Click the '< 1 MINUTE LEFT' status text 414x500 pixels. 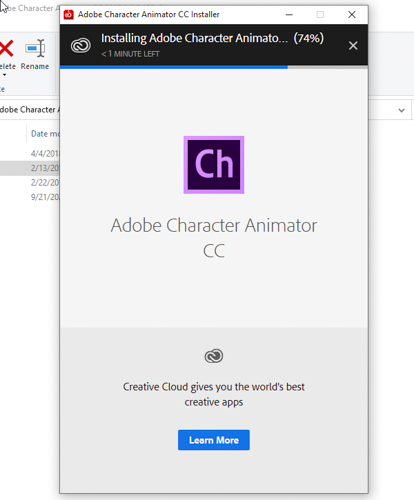point(130,54)
